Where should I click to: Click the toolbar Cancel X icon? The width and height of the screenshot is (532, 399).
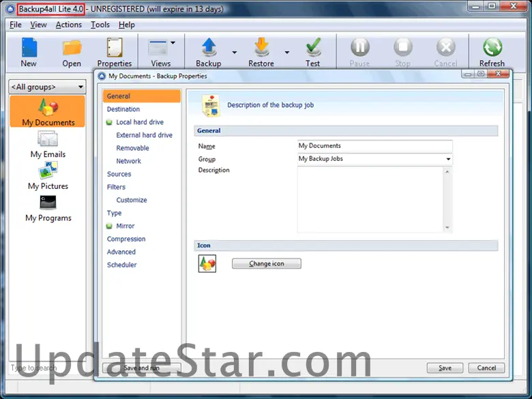pyautogui.click(x=446, y=47)
